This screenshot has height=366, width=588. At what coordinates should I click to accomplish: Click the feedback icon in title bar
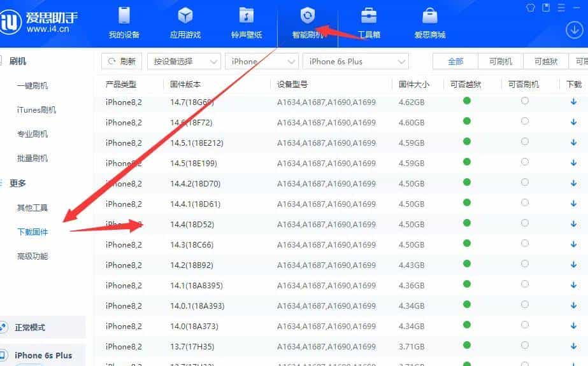(546, 8)
